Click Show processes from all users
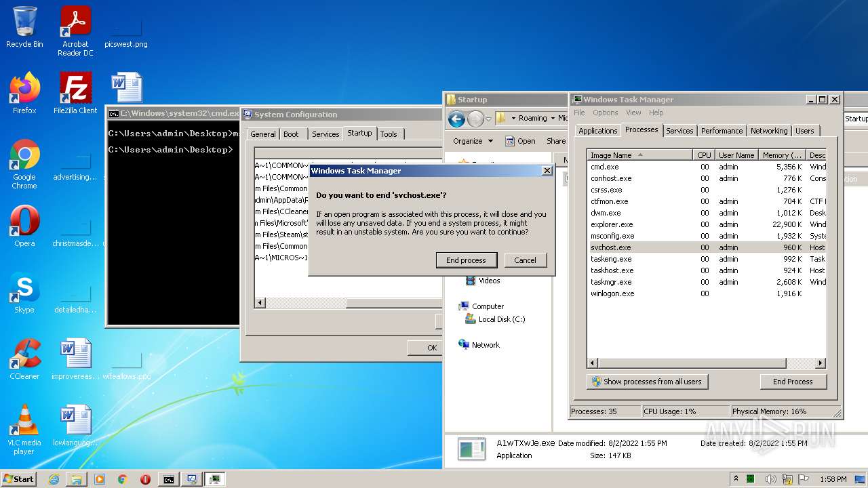Image resolution: width=868 pixels, height=488 pixels. [647, 382]
